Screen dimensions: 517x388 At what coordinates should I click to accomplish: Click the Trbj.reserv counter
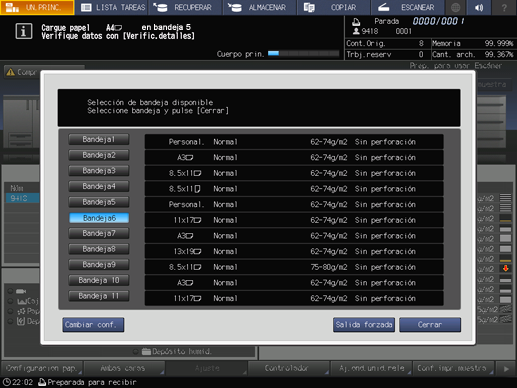coord(385,54)
